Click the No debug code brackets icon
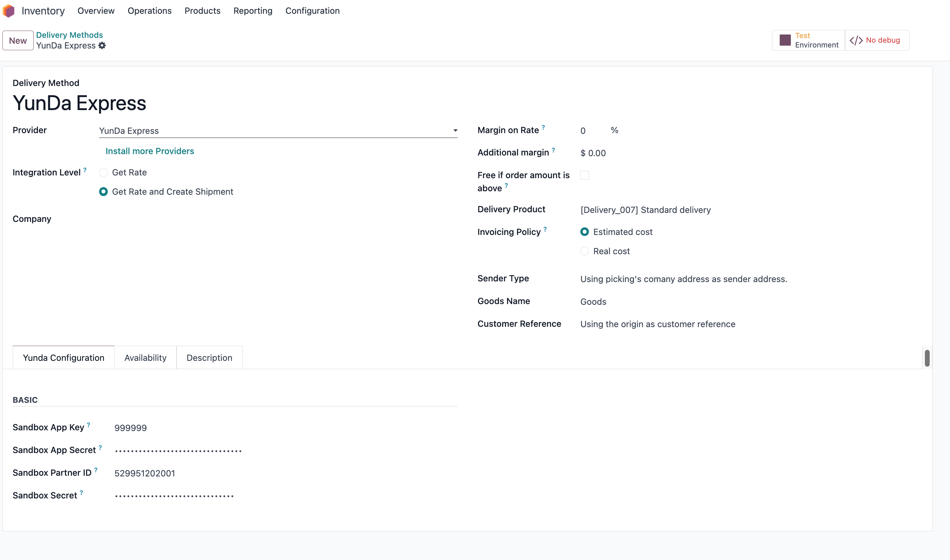The image size is (950, 560). tap(856, 40)
